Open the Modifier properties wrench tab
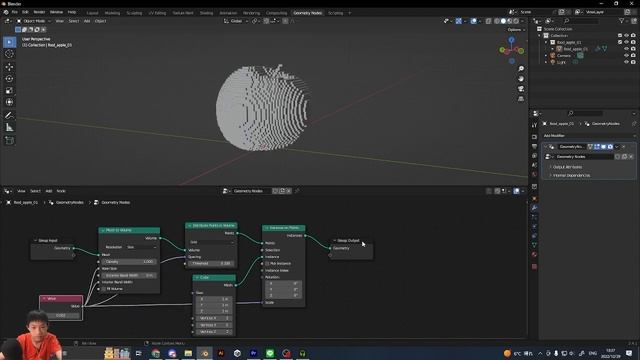 tap(534, 208)
